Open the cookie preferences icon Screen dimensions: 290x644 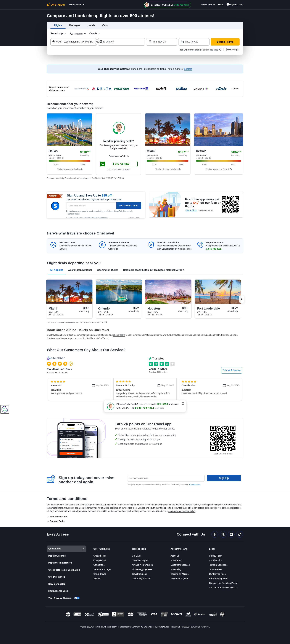5,409
